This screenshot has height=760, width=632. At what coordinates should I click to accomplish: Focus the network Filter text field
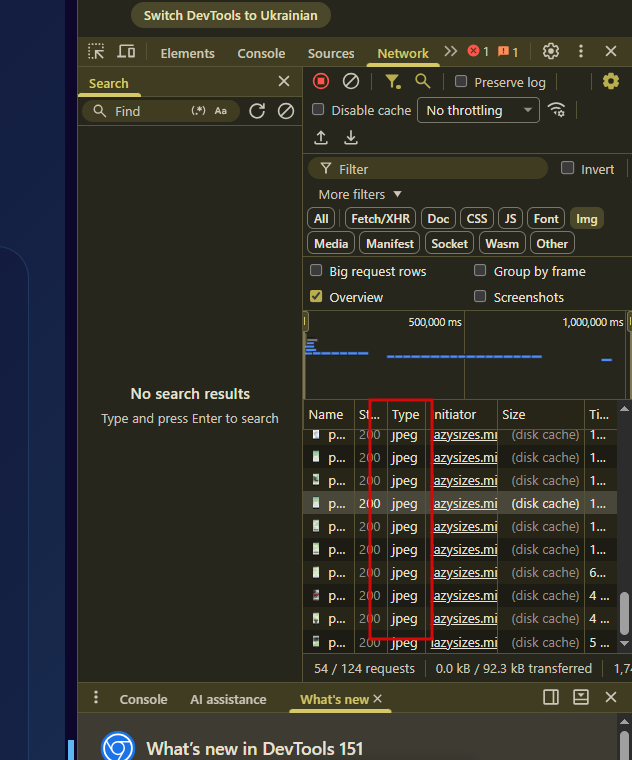coord(428,169)
